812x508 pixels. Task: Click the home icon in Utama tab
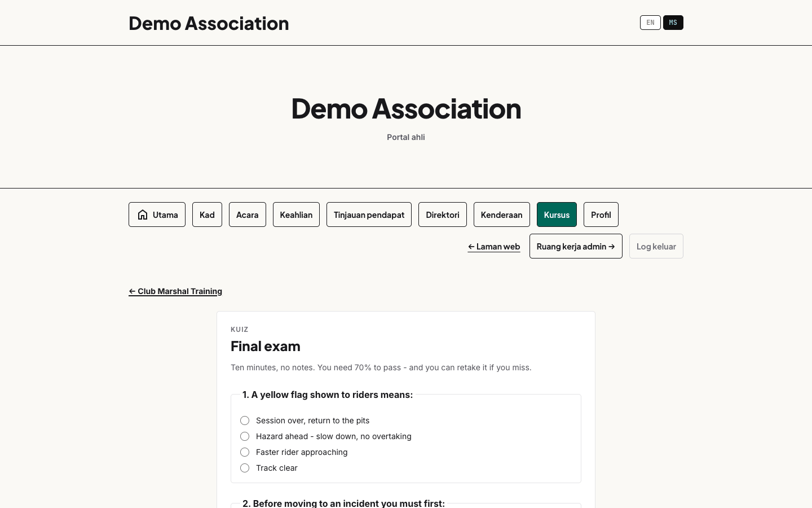pyautogui.click(x=143, y=214)
